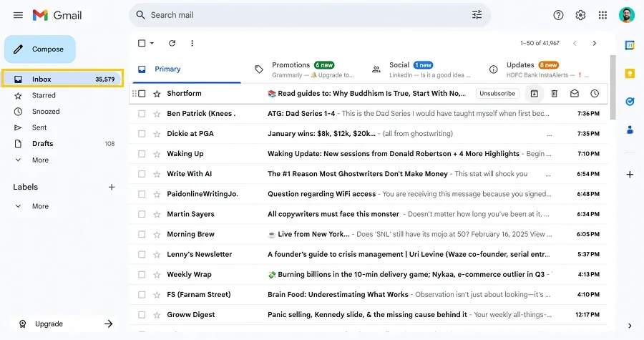Mark the Shortform email as read
Viewport: 644px width, 340px height.
point(574,94)
